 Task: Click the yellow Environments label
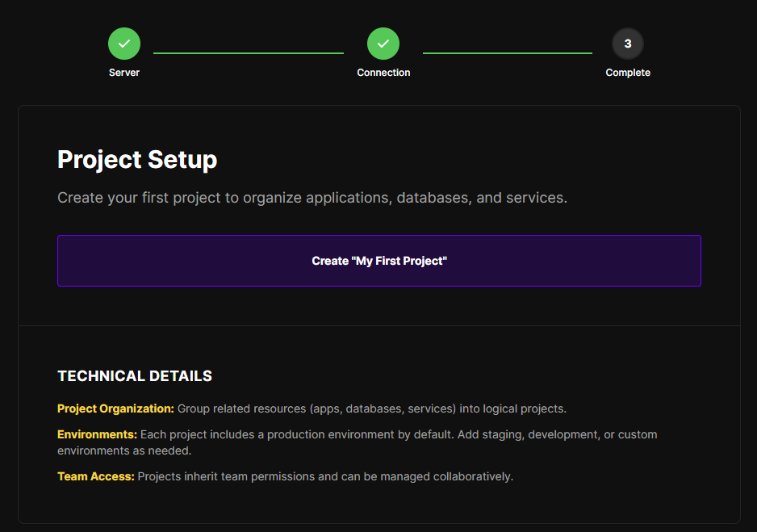pyautogui.click(x=97, y=435)
